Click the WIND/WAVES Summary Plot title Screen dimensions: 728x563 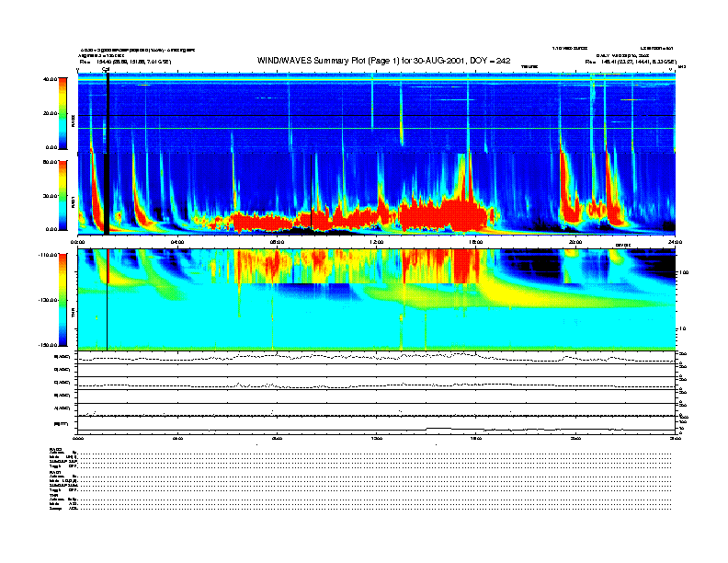pos(383,61)
